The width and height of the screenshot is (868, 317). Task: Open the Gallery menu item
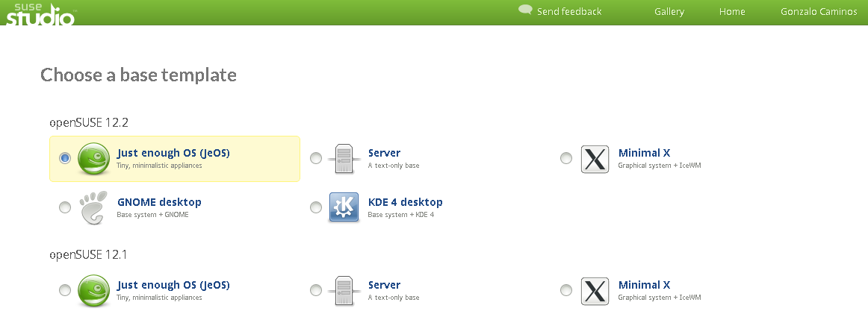669,12
